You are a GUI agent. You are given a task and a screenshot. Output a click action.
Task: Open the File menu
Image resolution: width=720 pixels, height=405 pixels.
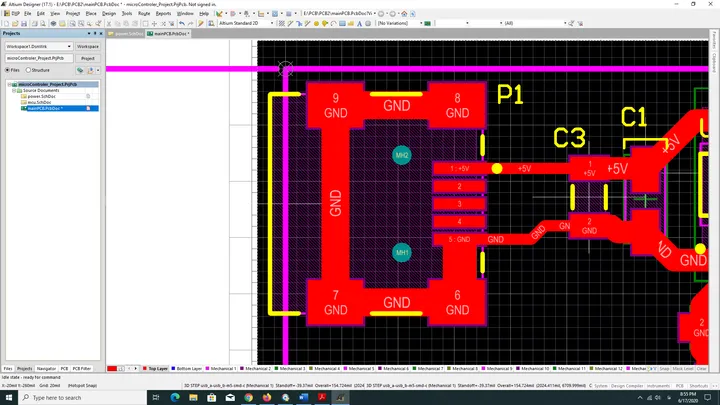point(28,14)
